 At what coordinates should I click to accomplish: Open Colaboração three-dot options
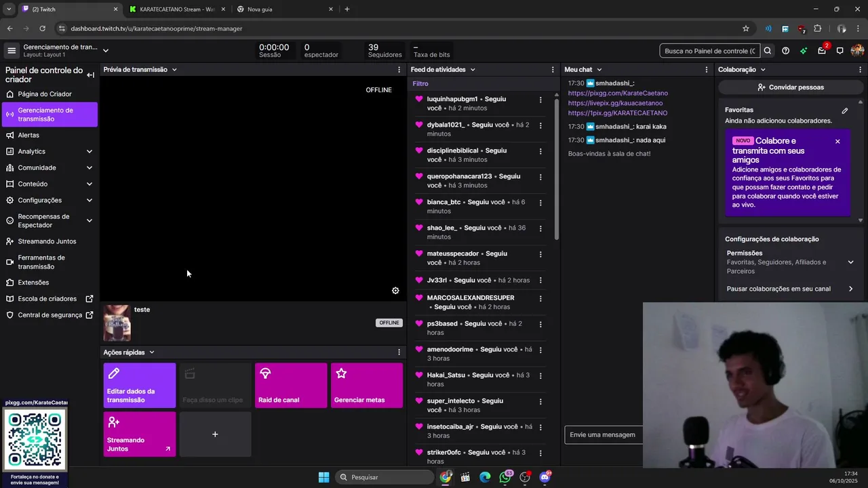tap(860, 70)
